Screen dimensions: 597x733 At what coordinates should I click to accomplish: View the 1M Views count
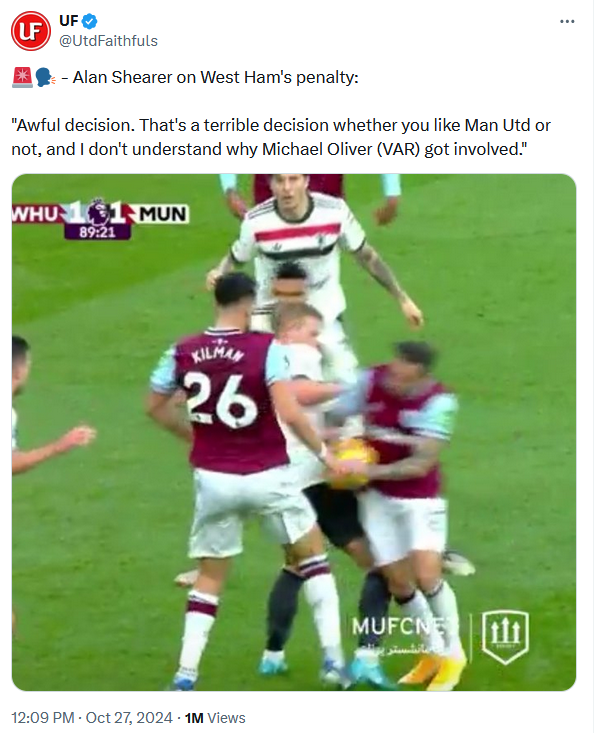215,718
